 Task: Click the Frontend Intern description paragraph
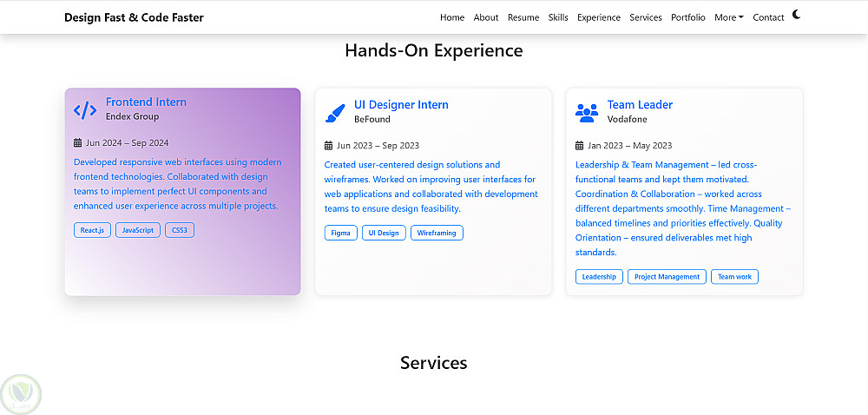(x=178, y=184)
